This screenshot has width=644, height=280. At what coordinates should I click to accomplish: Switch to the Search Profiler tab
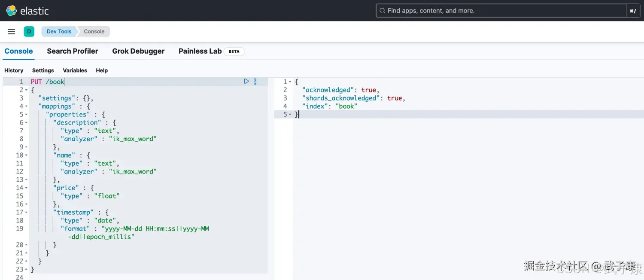coord(72,51)
